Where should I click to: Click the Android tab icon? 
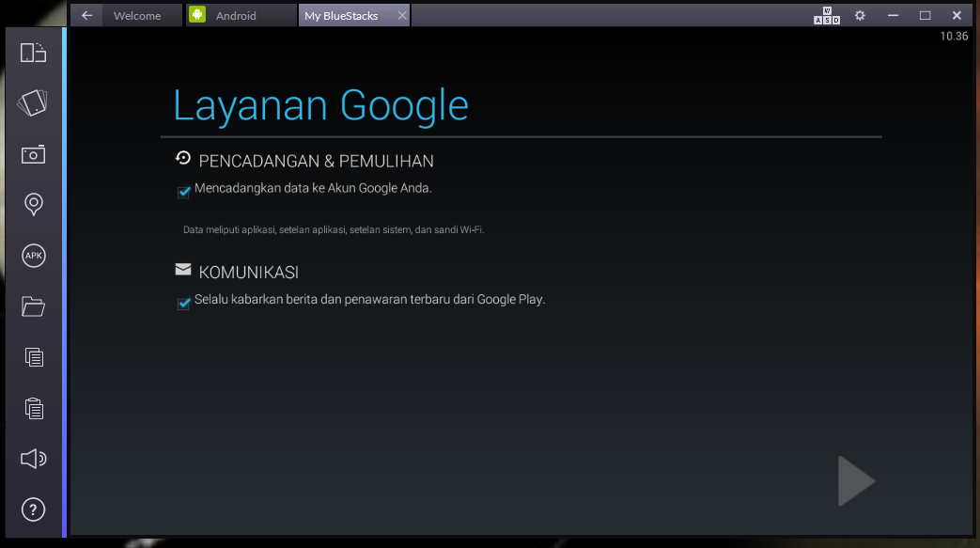click(x=197, y=14)
